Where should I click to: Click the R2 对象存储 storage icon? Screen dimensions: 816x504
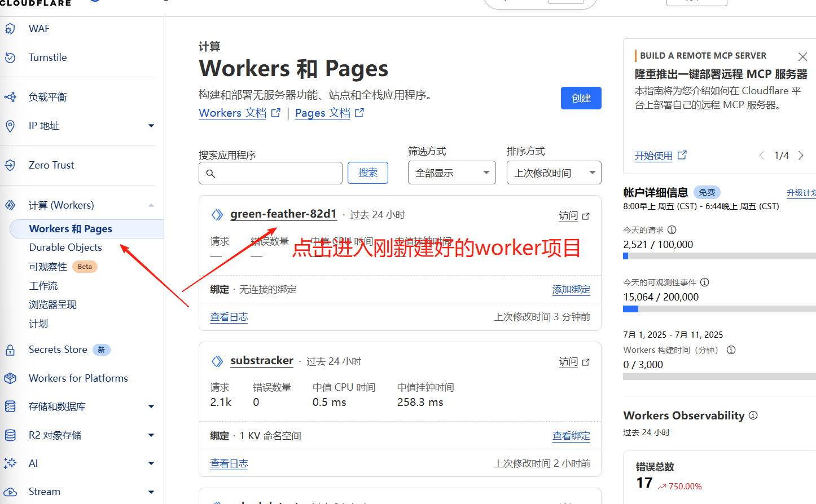[x=10, y=435]
